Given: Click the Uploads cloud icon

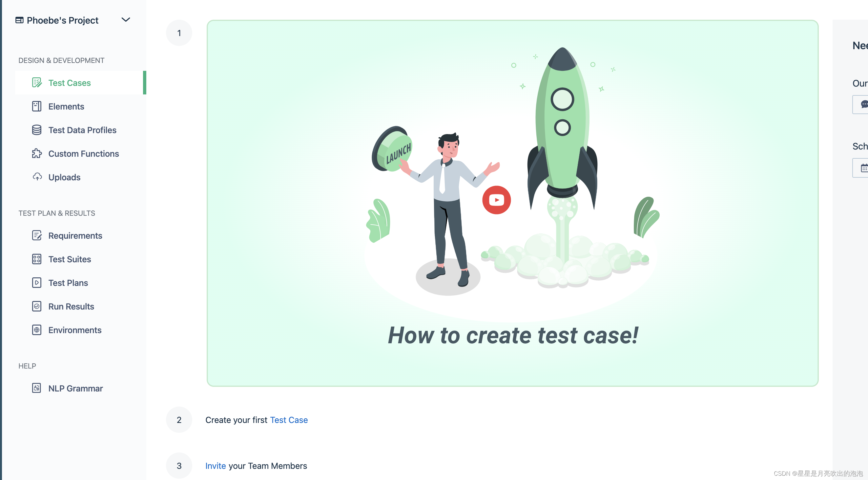Looking at the screenshot, I should (37, 177).
